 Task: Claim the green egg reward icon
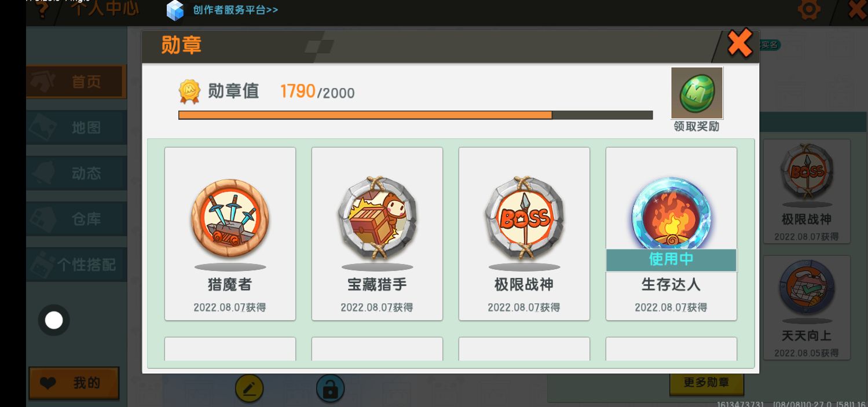tap(697, 93)
